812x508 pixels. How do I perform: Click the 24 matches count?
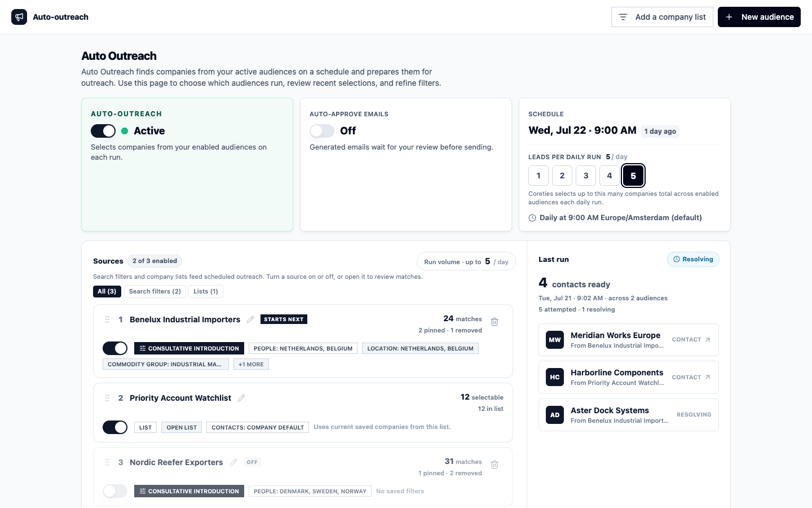[462, 319]
